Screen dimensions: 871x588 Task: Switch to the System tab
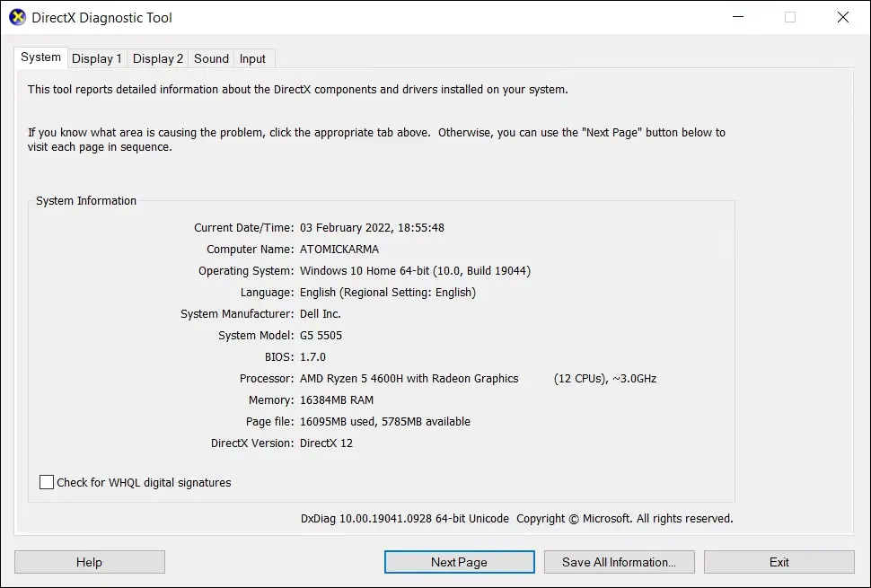click(40, 57)
